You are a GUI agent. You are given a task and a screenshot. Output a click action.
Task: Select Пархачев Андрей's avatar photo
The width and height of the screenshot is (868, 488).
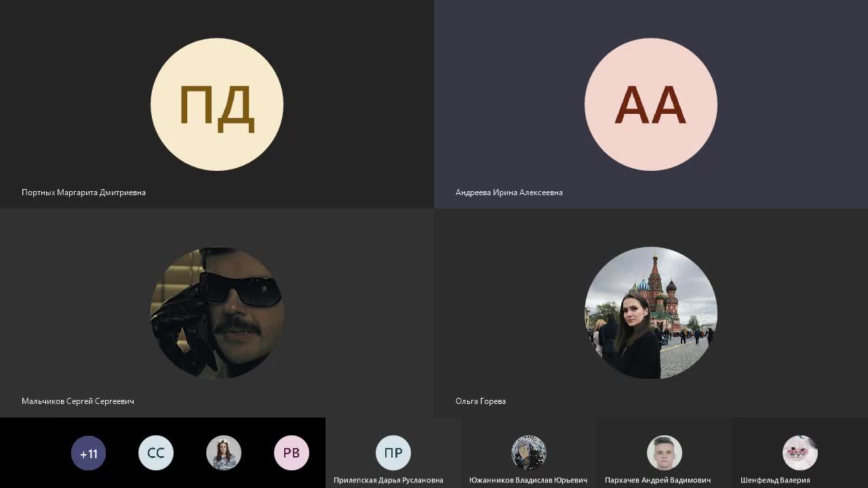tap(665, 453)
